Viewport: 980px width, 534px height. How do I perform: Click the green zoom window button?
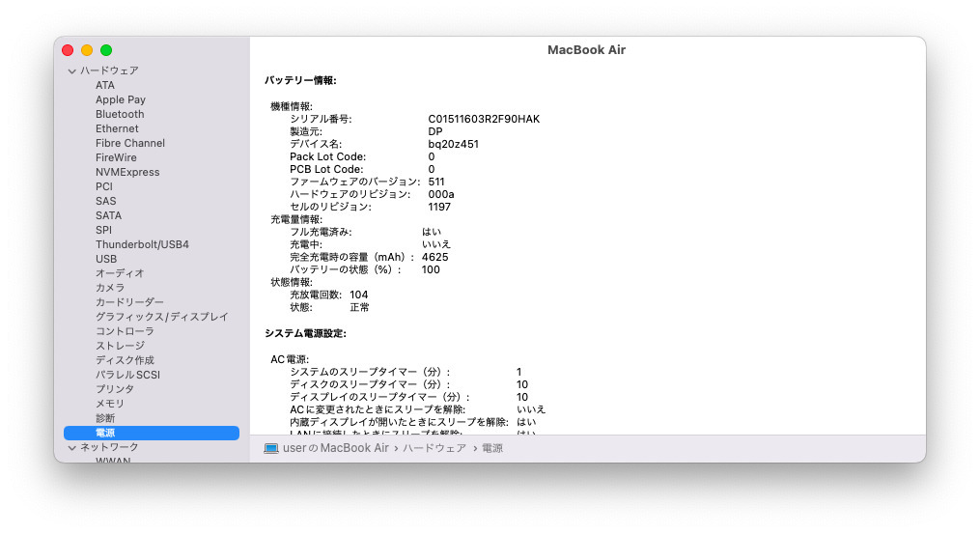click(106, 50)
